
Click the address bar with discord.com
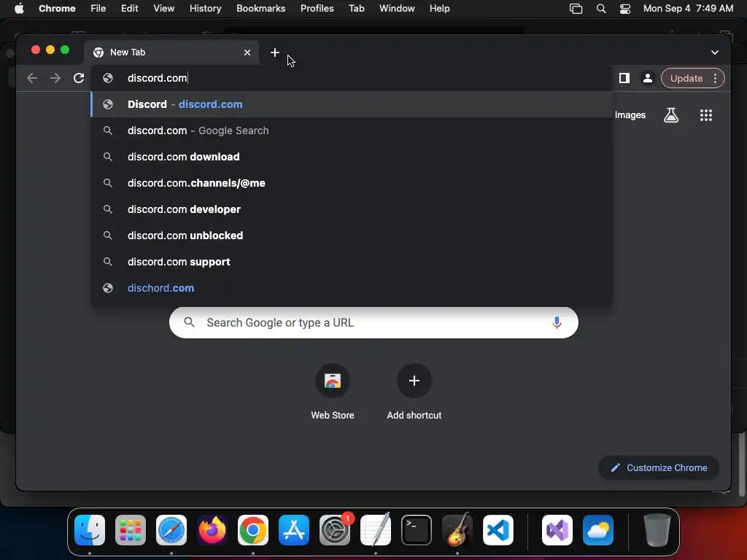point(352,78)
